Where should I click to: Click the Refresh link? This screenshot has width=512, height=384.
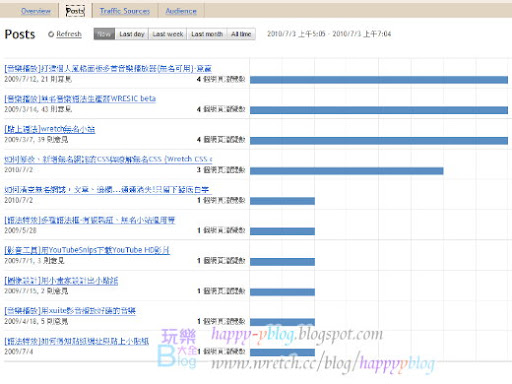pos(69,34)
